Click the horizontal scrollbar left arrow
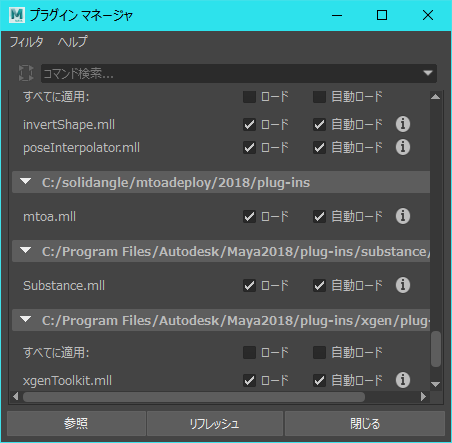 coord(15,397)
